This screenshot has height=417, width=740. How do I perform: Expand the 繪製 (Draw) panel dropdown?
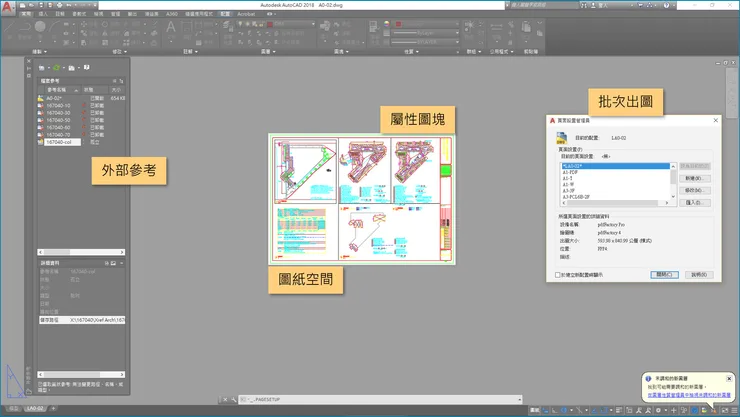point(40,50)
